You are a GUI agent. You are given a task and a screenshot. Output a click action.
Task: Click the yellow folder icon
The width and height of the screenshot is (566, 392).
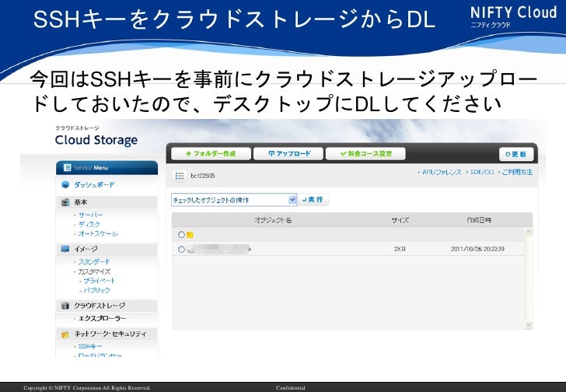(x=190, y=235)
